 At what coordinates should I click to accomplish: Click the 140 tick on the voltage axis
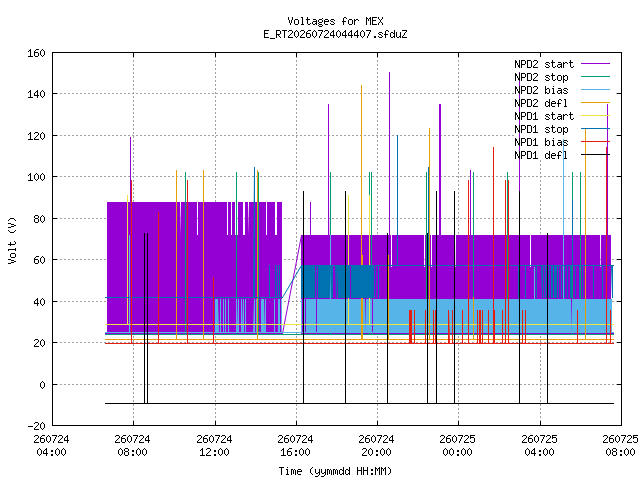tap(36, 94)
